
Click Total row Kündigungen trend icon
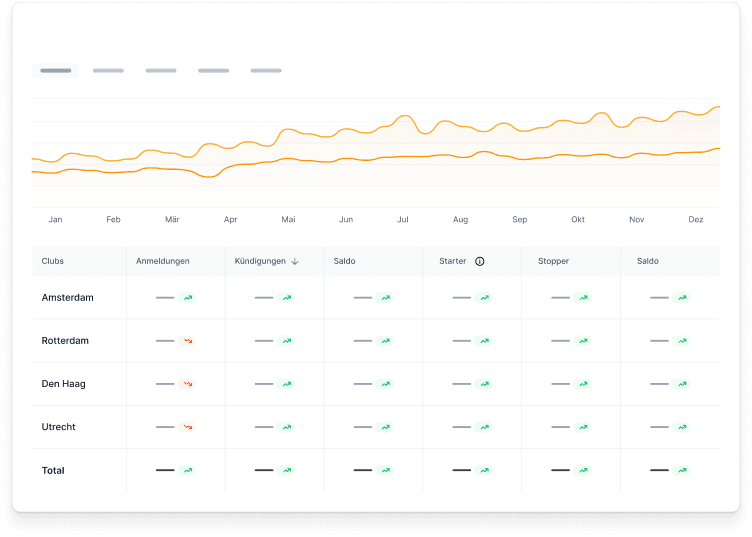point(286,470)
